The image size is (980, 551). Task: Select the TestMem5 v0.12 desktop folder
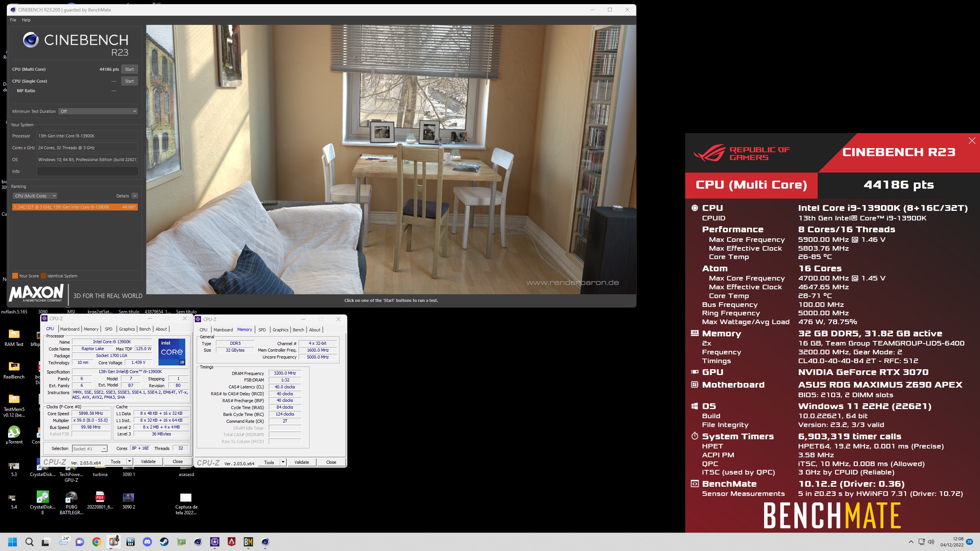[14, 406]
